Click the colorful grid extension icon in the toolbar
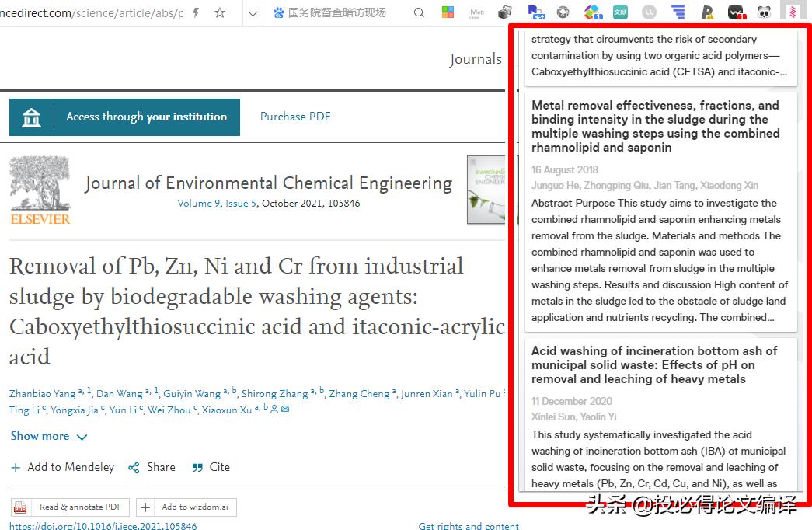812x530 pixels. (448, 12)
